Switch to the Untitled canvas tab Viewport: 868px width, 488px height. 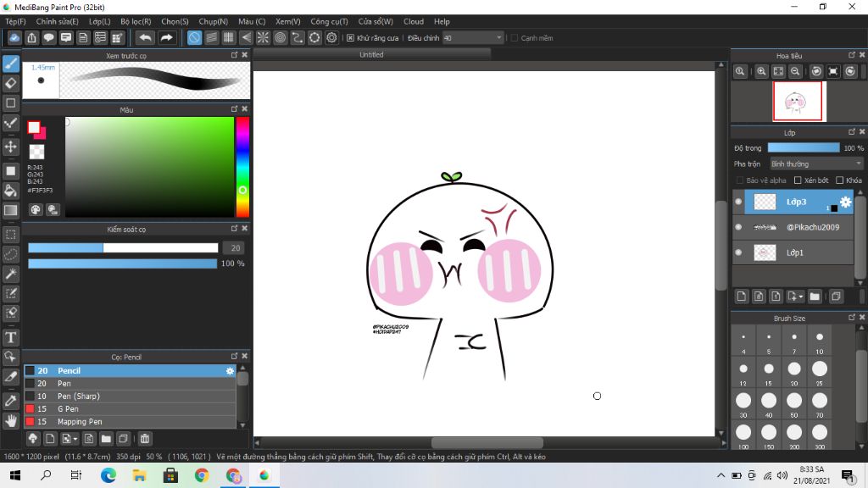coord(371,55)
